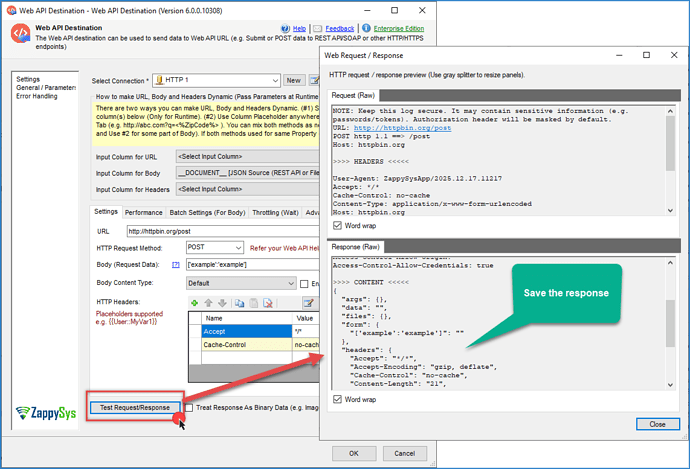Open the Throttling (Wait) tab
690x469 pixels.
(x=275, y=213)
